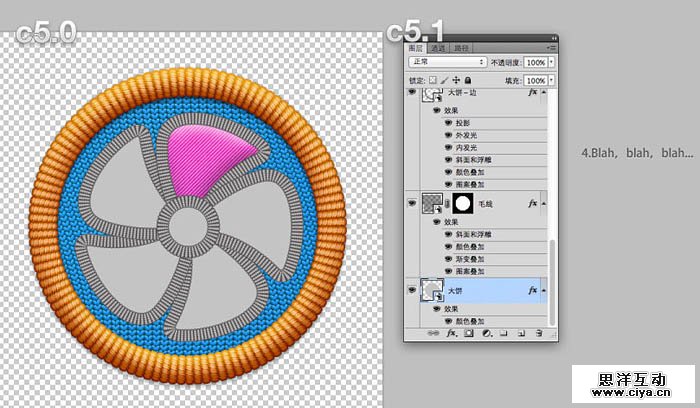Image resolution: width=700 pixels, height=408 pixels.
Task: Click 颜色叠加 under 大饼-边 layer
Action: pyautogui.click(x=470, y=172)
